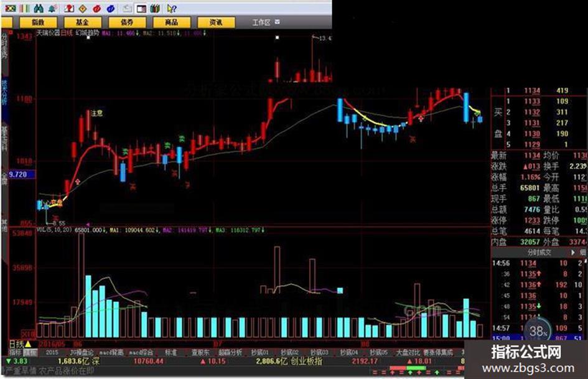The image size is (588, 379).
Task: Open the 指数 category button
Action: pos(38,22)
